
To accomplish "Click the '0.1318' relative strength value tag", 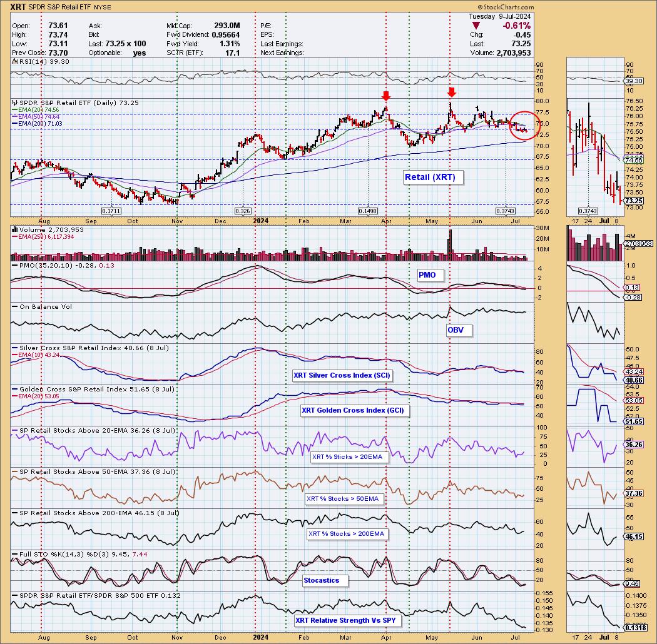I will 635,627.
